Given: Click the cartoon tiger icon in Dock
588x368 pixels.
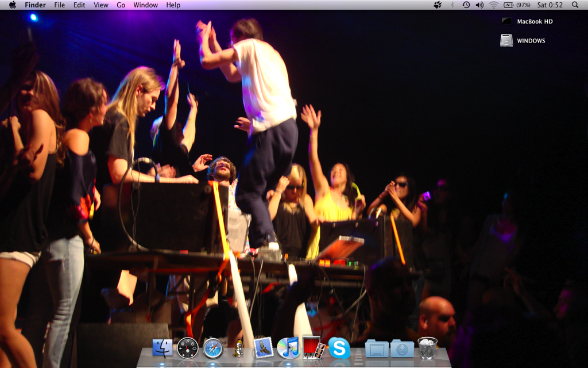Looking at the screenshot, I should tap(238, 348).
